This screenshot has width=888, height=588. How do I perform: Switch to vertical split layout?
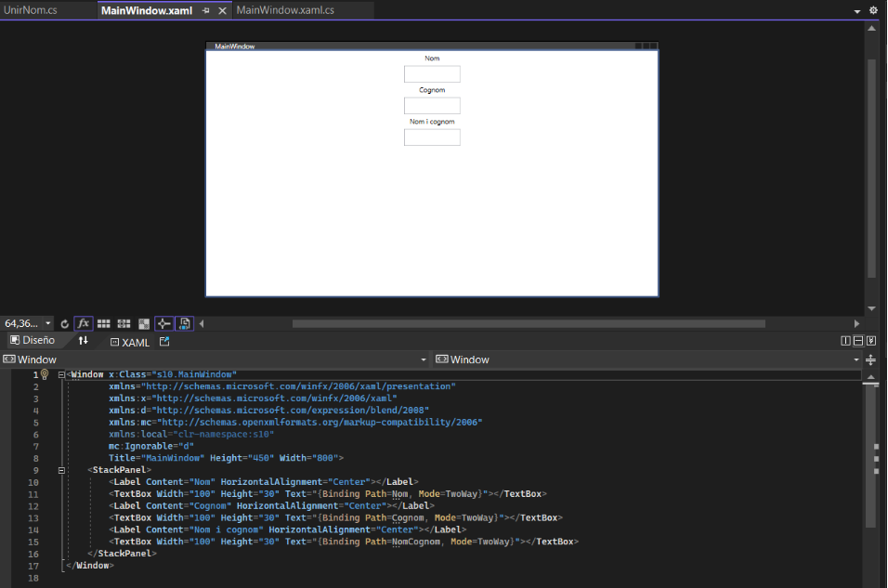tap(845, 342)
